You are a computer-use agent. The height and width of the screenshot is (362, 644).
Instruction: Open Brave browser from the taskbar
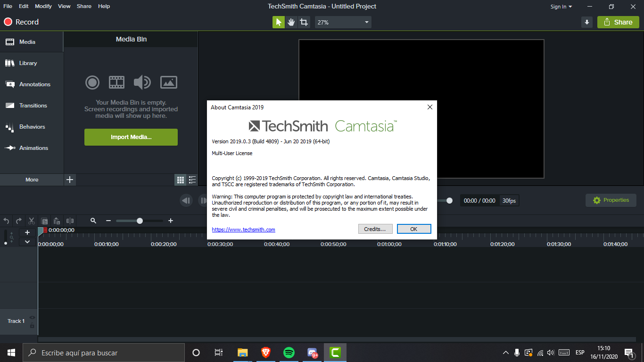(266, 353)
